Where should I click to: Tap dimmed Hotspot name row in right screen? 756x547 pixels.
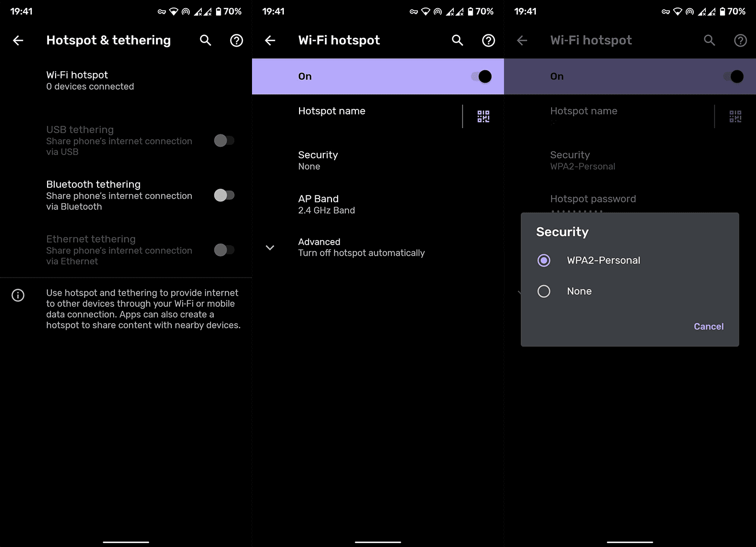pyautogui.click(x=609, y=116)
